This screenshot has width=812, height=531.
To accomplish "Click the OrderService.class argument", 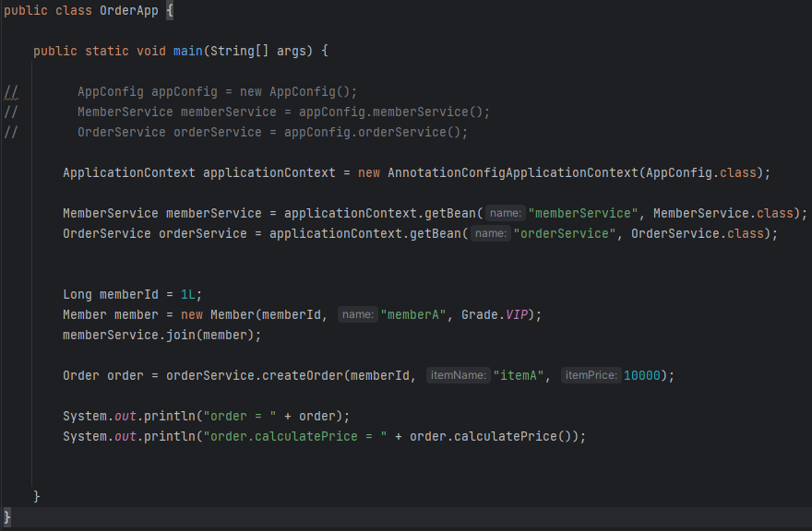I will [697, 233].
